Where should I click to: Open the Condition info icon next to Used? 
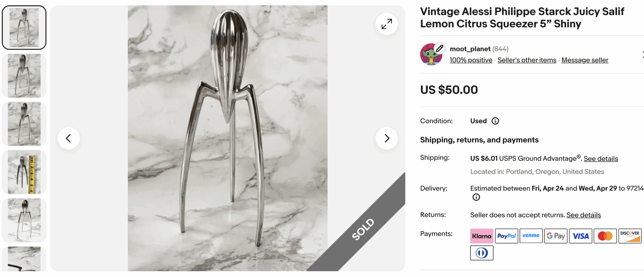[x=495, y=121]
